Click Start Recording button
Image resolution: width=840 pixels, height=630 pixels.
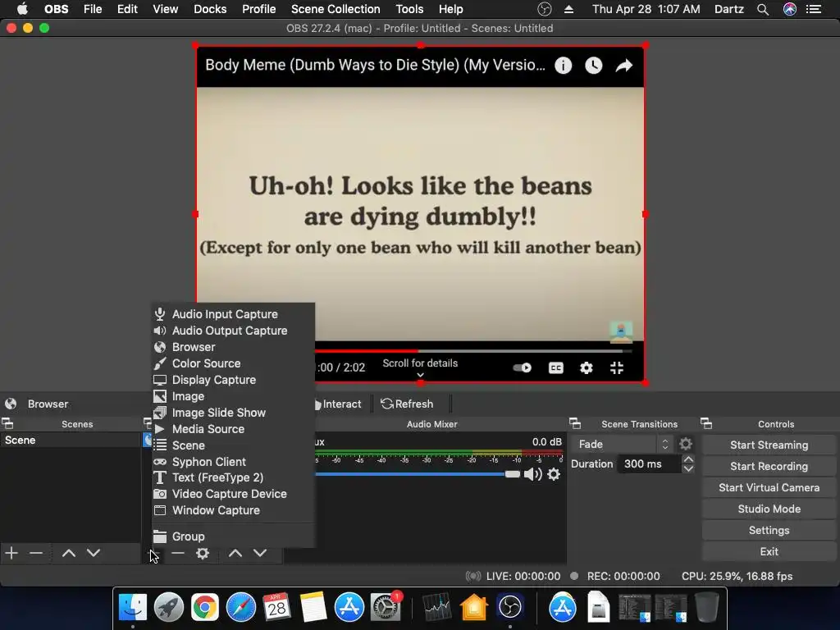click(x=769, y=466)
